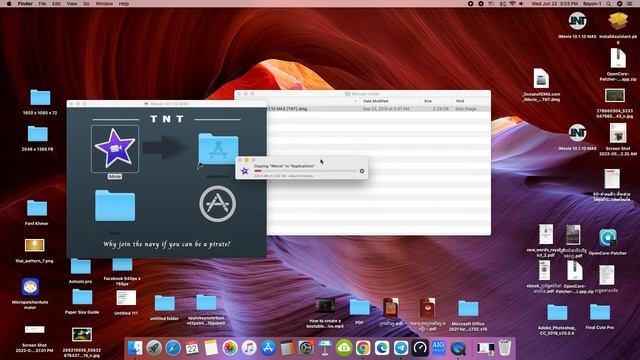
Task: Open Keynote from the Dock
Action: point(325,348)
